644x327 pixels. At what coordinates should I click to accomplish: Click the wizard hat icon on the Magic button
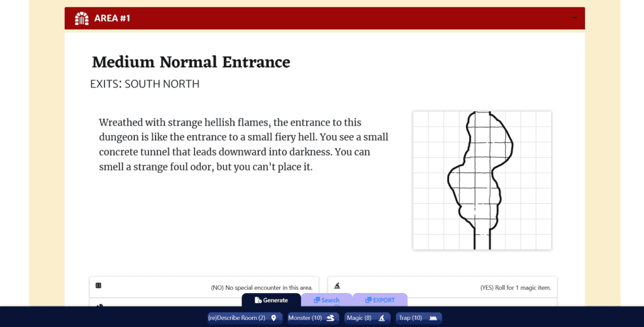tap(382, 318)
